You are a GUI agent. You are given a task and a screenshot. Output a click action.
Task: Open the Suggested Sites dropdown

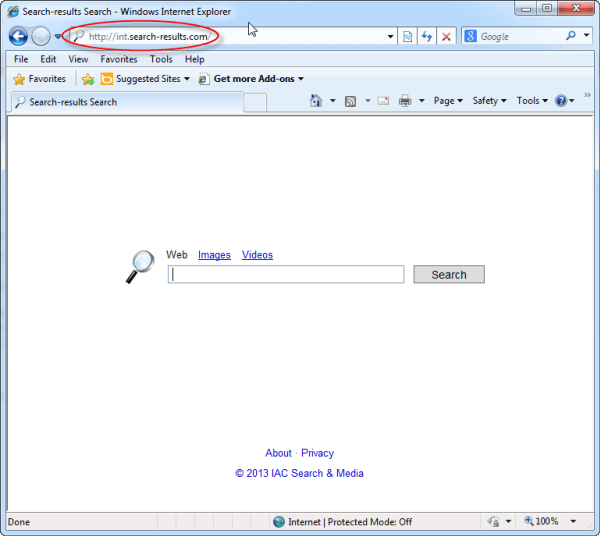(x=145, y=79)
